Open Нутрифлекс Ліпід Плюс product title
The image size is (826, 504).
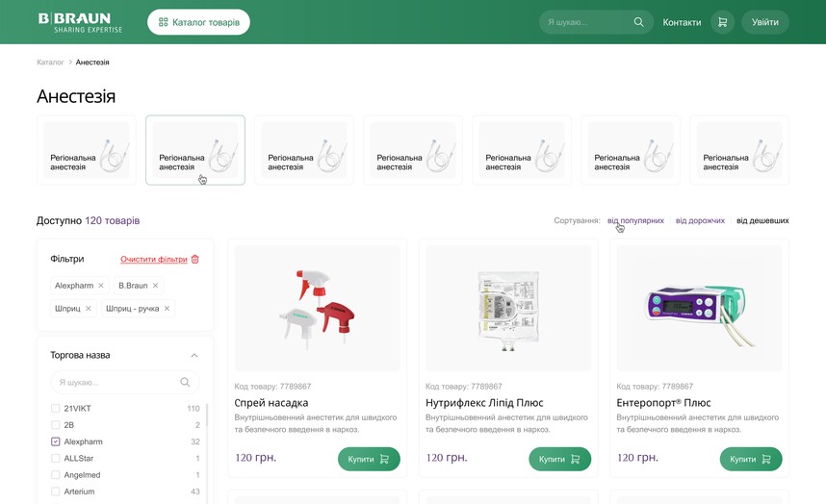point(484,402)
